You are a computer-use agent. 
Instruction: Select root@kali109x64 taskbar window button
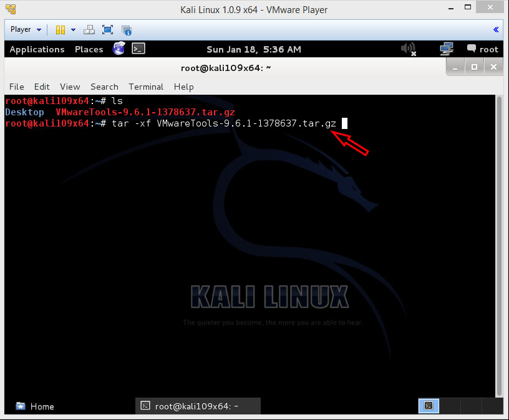(198, 406)
